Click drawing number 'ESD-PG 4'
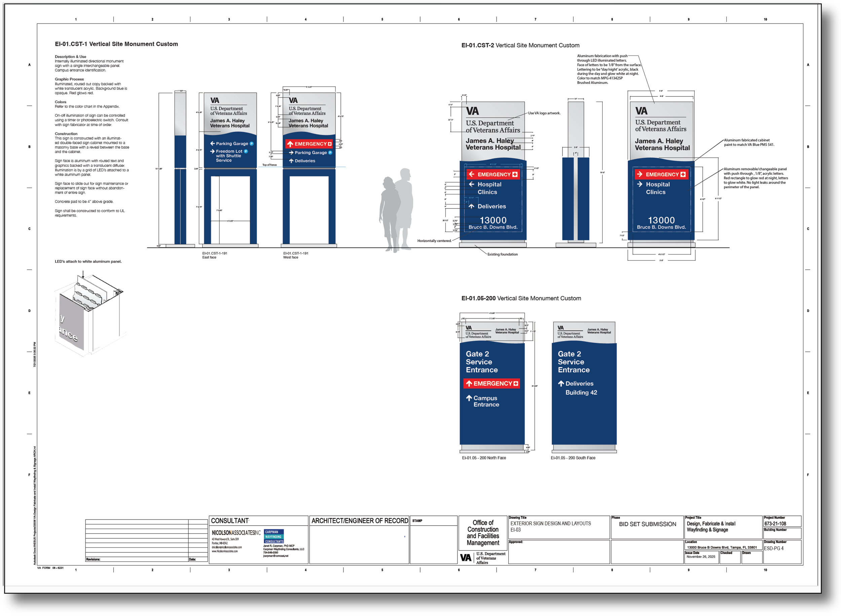Screen dimensions: 841x616 click(774, 549)
